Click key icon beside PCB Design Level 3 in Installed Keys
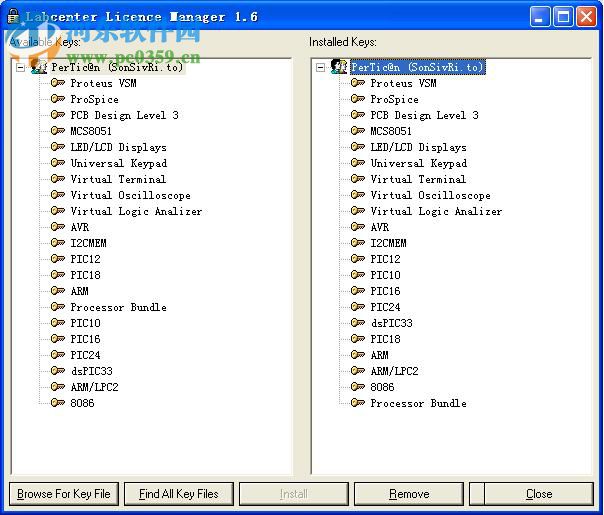 point(358,115)
